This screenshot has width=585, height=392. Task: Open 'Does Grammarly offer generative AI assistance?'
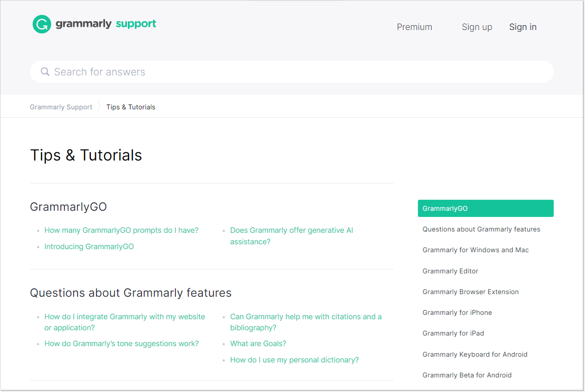tap(292, 236)
